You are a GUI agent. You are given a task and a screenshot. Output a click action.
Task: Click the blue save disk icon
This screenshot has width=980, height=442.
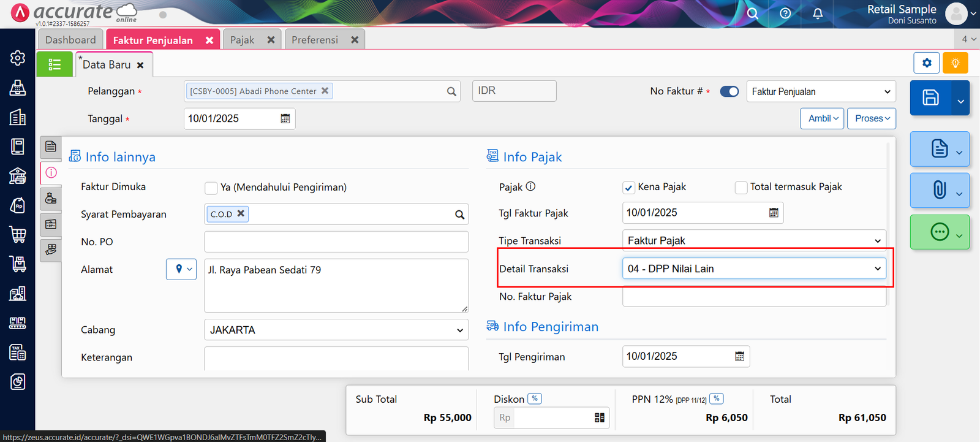point(930,98)
